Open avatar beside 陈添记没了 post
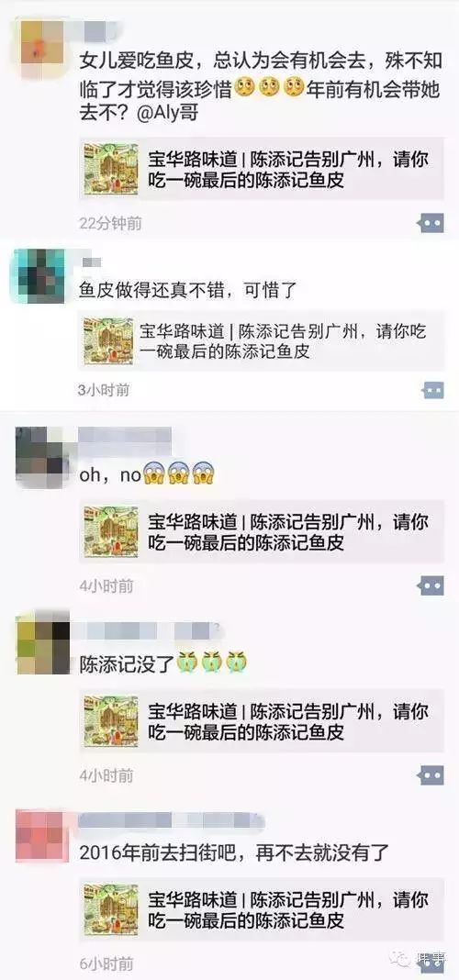 click(x=43, y=644)
